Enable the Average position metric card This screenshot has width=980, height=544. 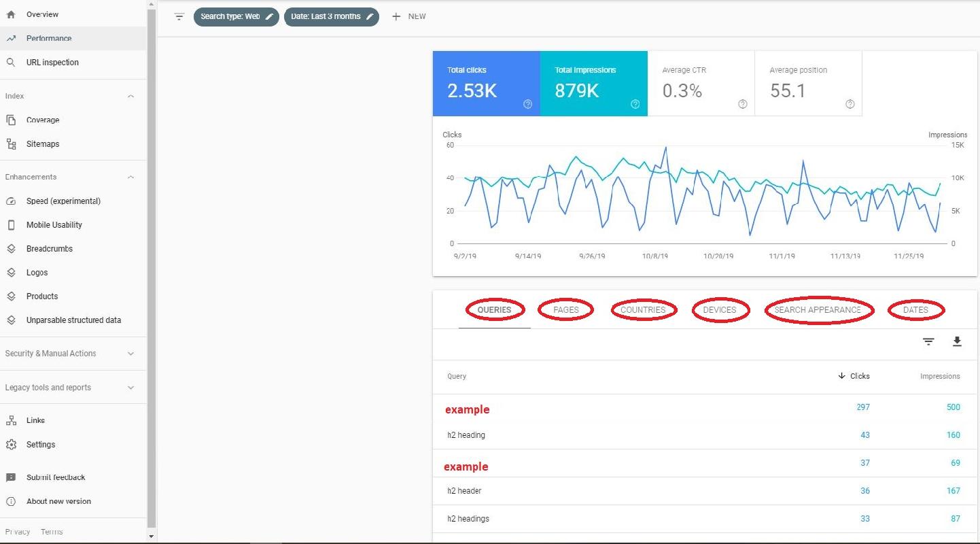point(808,84)
